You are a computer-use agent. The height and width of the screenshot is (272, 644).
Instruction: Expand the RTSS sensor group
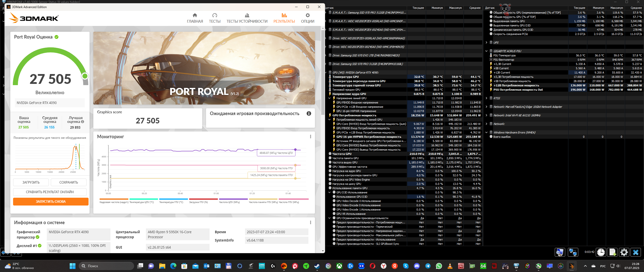click(x=487, y=98)
